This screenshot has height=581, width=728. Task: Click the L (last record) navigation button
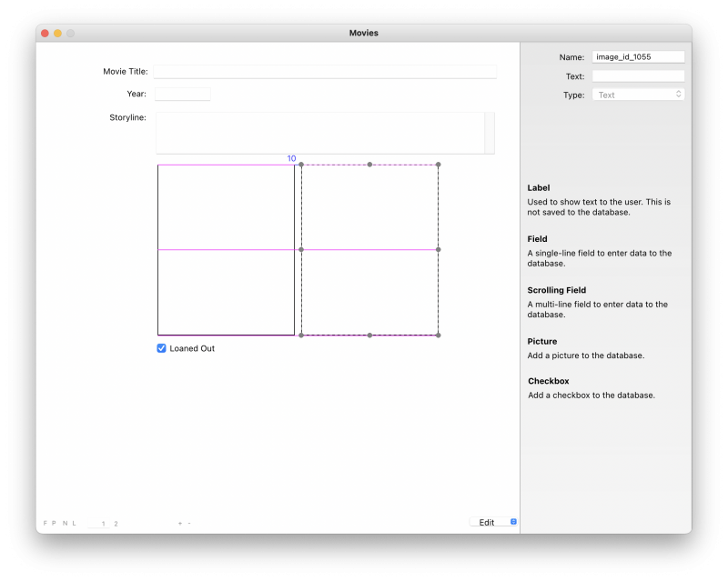(74, 523)
